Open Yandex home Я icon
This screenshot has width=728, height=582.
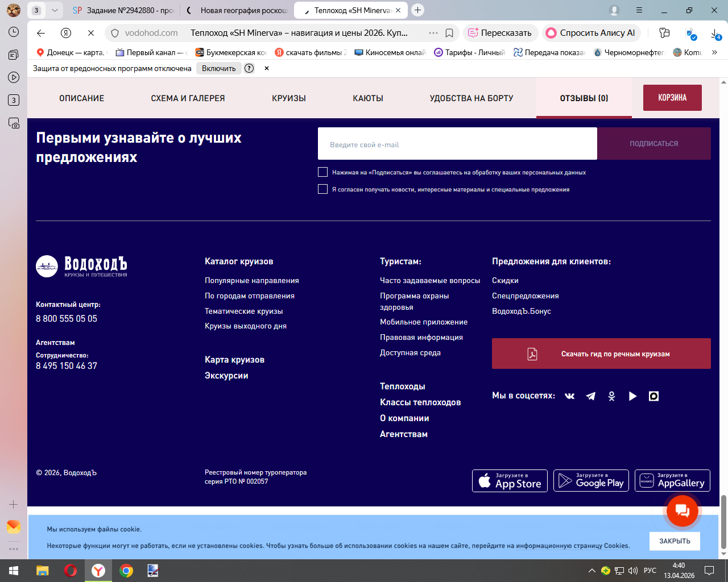[x=66, y=33]
